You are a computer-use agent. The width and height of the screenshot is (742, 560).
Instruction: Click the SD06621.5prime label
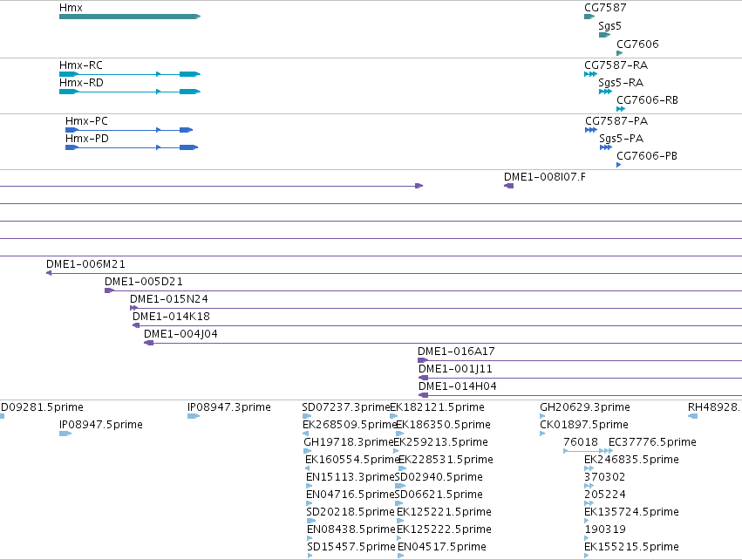tap(439, 495)
